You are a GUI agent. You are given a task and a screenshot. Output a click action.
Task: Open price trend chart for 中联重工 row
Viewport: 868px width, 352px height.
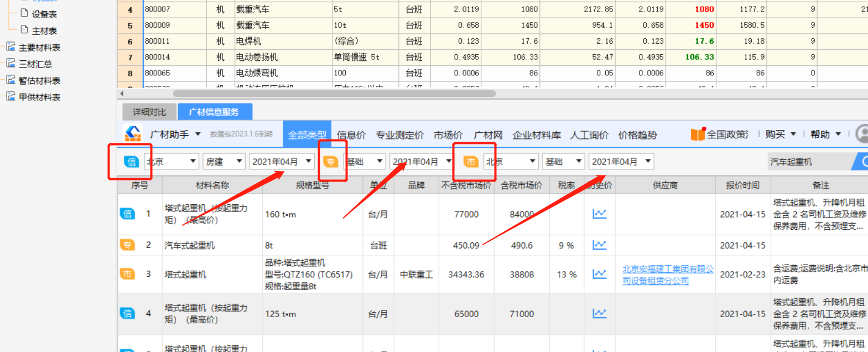(x=600, y=274)
